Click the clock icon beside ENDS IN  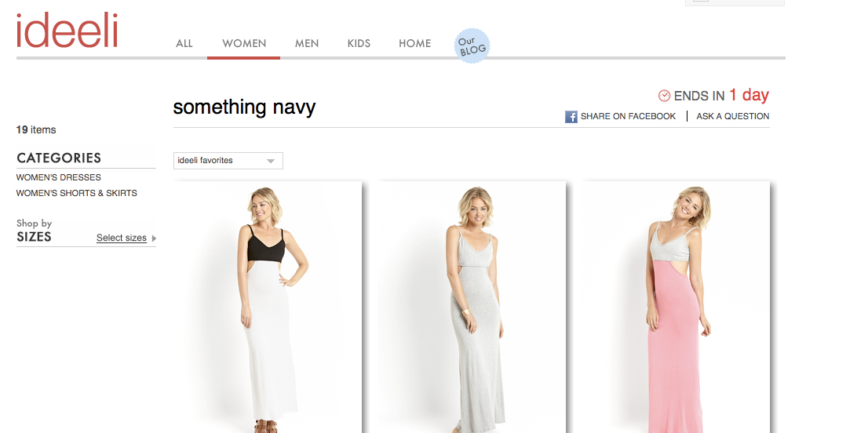click(664, 96)
